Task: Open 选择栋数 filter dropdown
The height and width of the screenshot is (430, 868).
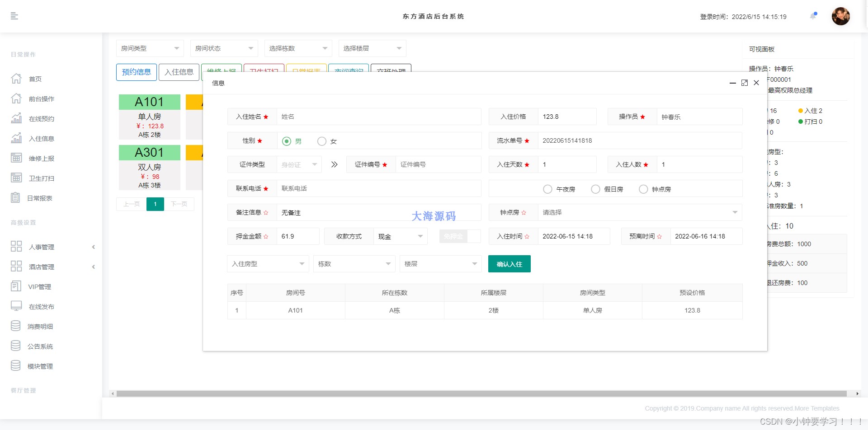Action: 298,48
